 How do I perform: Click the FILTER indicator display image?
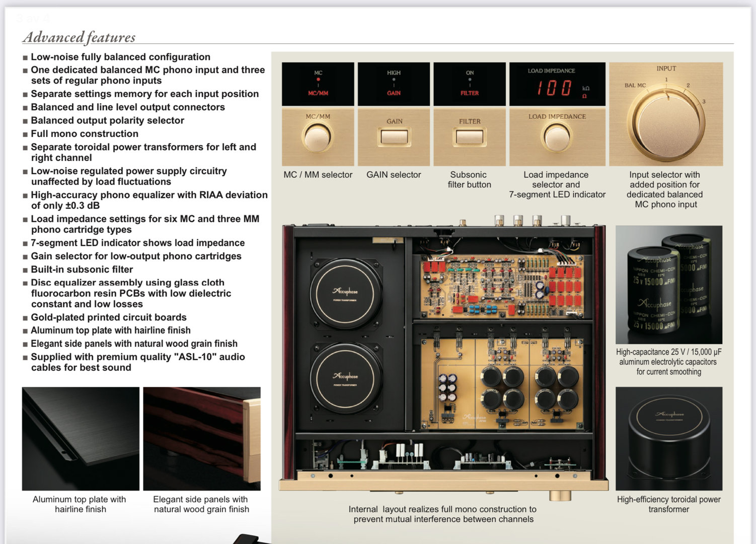[x=470, y=84]
